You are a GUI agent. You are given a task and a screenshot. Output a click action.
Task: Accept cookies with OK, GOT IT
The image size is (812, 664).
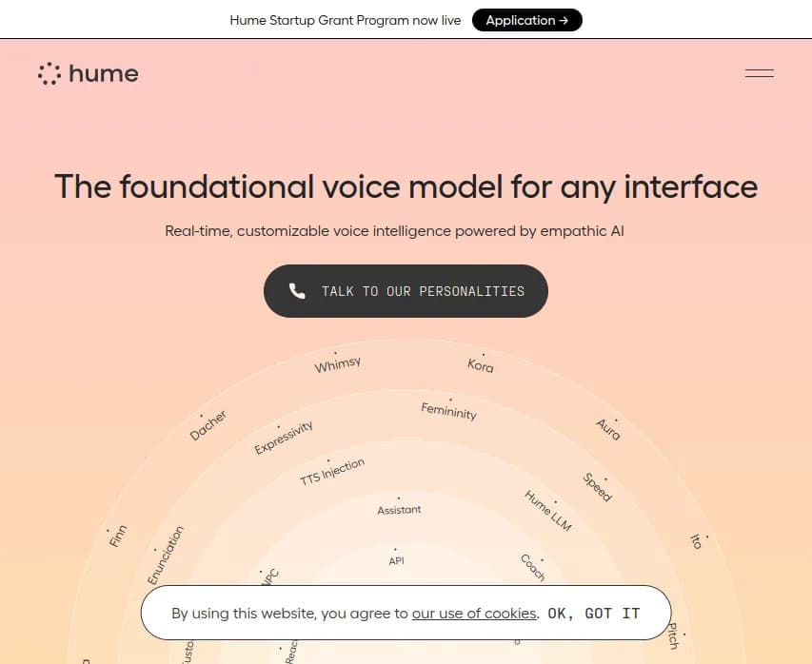pos(593,614)
